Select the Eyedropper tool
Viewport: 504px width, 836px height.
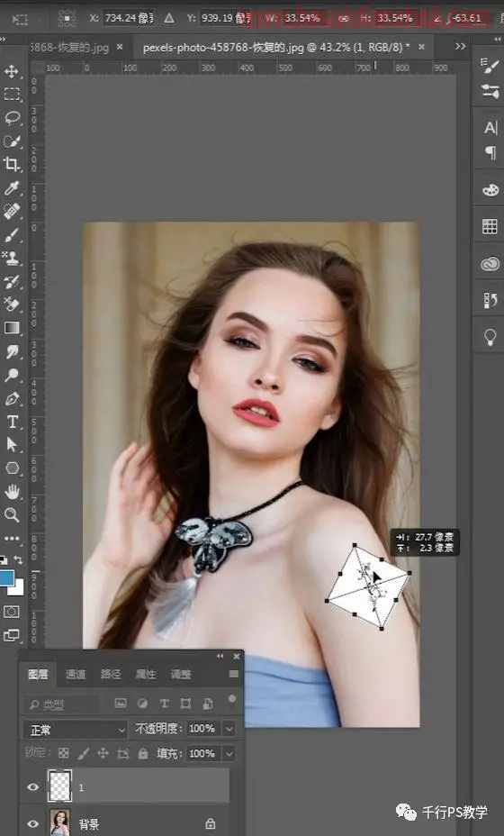tap(12, 187)
